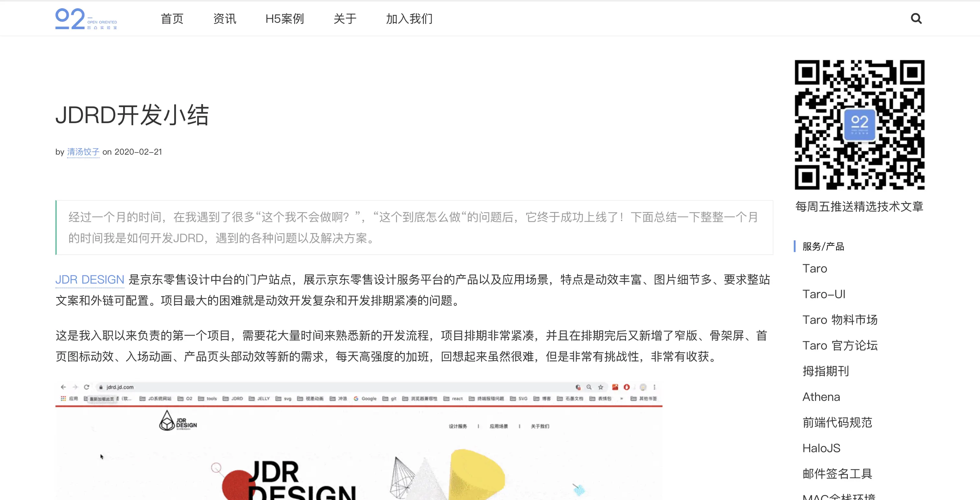This screenshot has height=500, width=980.
Task: Open the H5案例 navigation item
Action: point(284,19)
